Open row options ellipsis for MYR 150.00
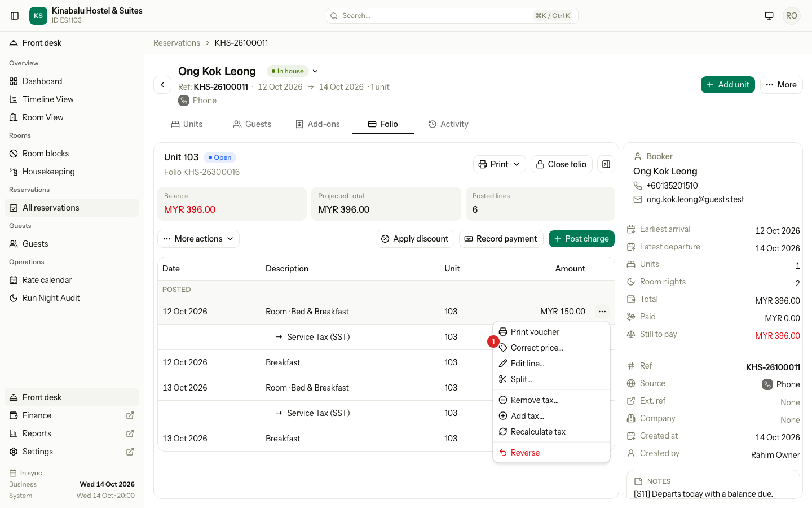Image resolution: width=812 pixels, height=508 pixels. pyautogui.click(x=602, y=312)
